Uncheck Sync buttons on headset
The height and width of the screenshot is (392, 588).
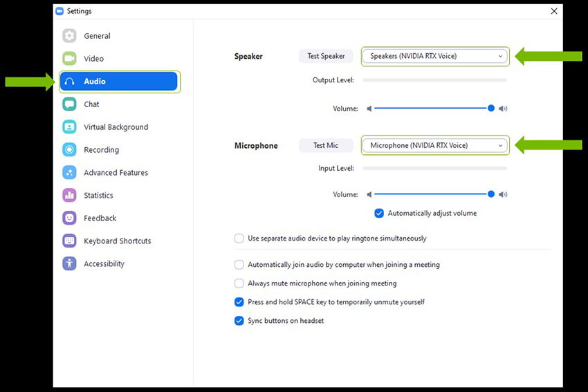point(239,321)
